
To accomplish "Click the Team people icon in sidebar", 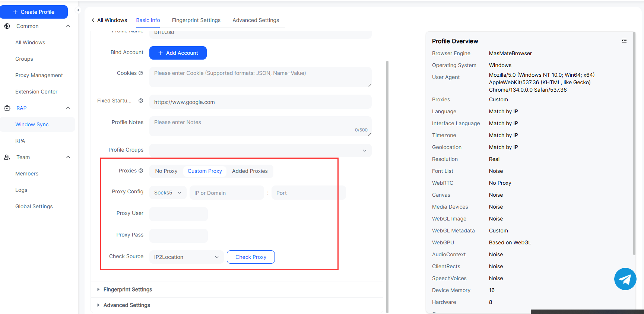I will 7,157.
